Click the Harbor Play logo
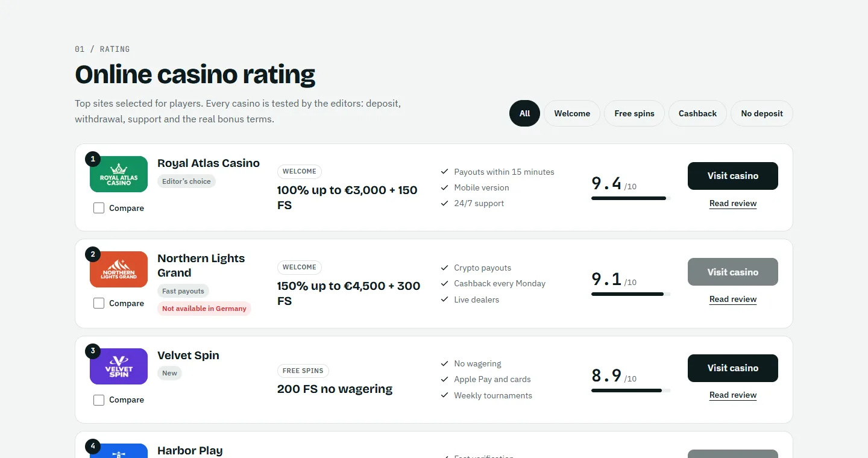868x458 pixels. tap(119, 451)
